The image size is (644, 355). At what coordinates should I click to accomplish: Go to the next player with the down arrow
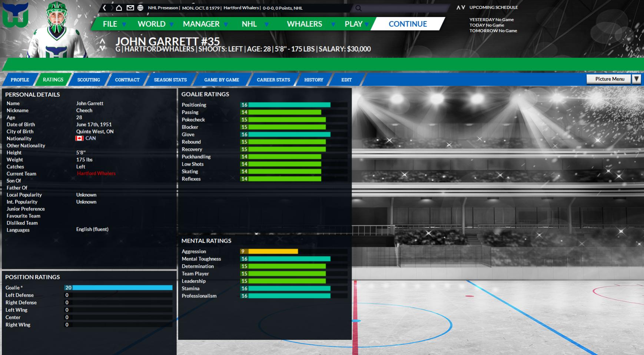pos(103,48)
